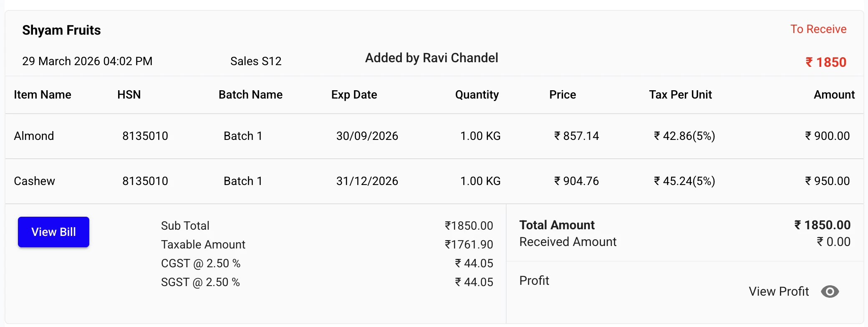This screenshot has width=868, height=327.
Task: Click the 29 March 2026 timestamp
Action: (87, 61)
